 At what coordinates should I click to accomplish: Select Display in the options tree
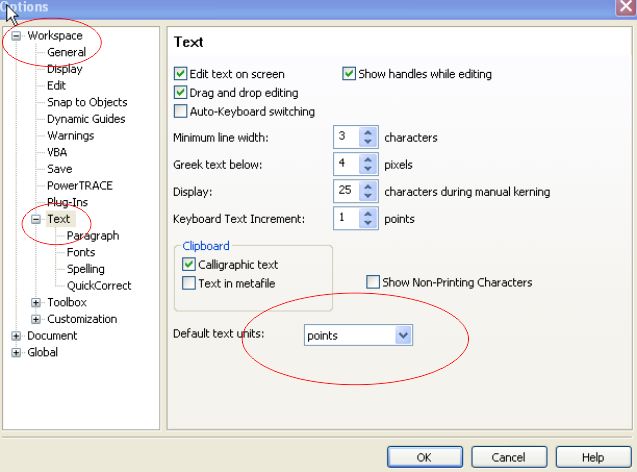[65, 69]
